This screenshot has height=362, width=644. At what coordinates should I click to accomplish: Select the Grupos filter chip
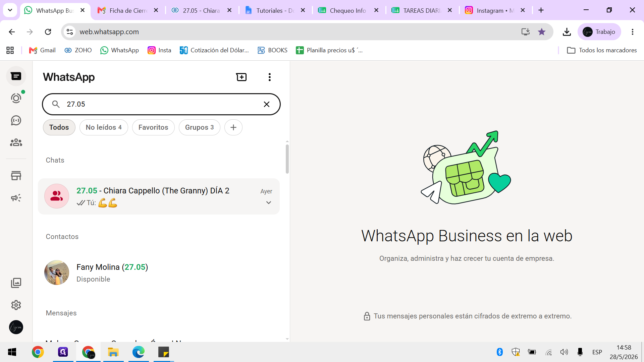(x=200, y=127)
